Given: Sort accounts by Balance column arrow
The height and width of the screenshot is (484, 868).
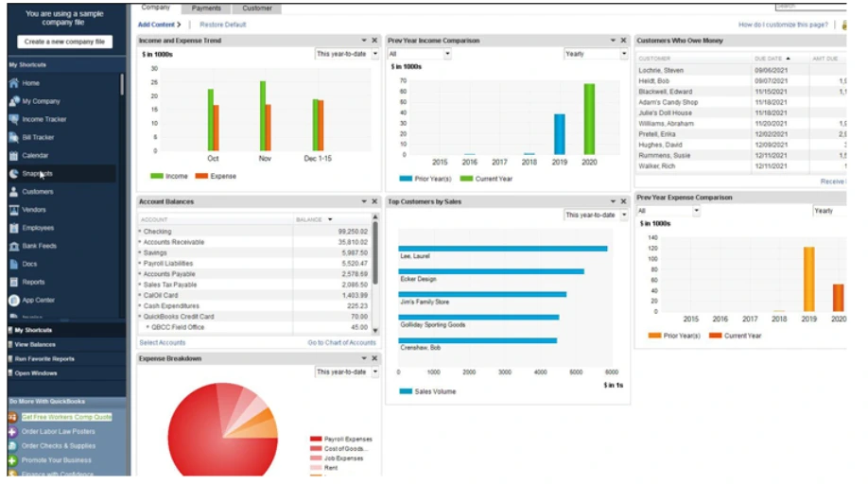Looking at the screenshot, I should 330,219.
